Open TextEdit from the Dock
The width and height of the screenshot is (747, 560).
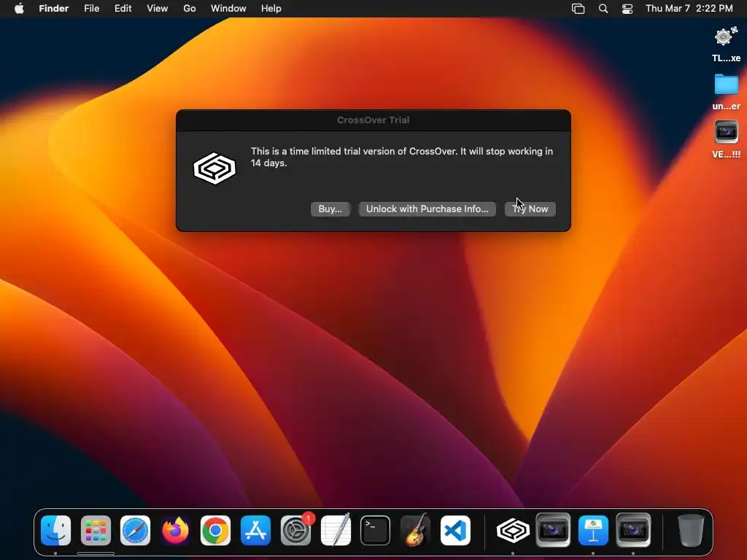pyautogui.click(x=336, y=531)
